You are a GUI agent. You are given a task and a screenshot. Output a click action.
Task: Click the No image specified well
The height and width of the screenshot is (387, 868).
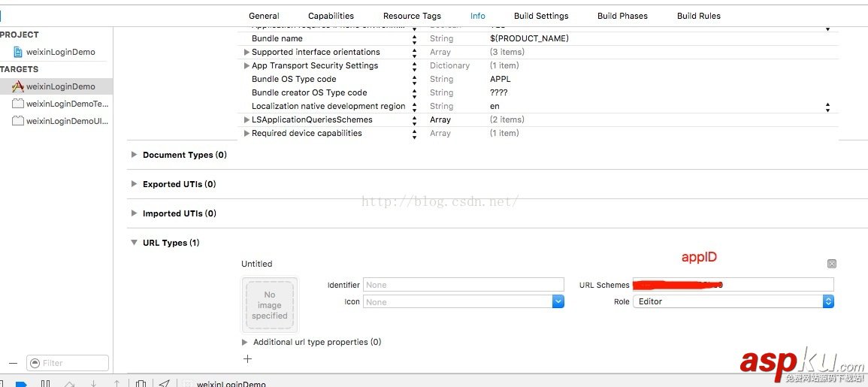[270, 305]
